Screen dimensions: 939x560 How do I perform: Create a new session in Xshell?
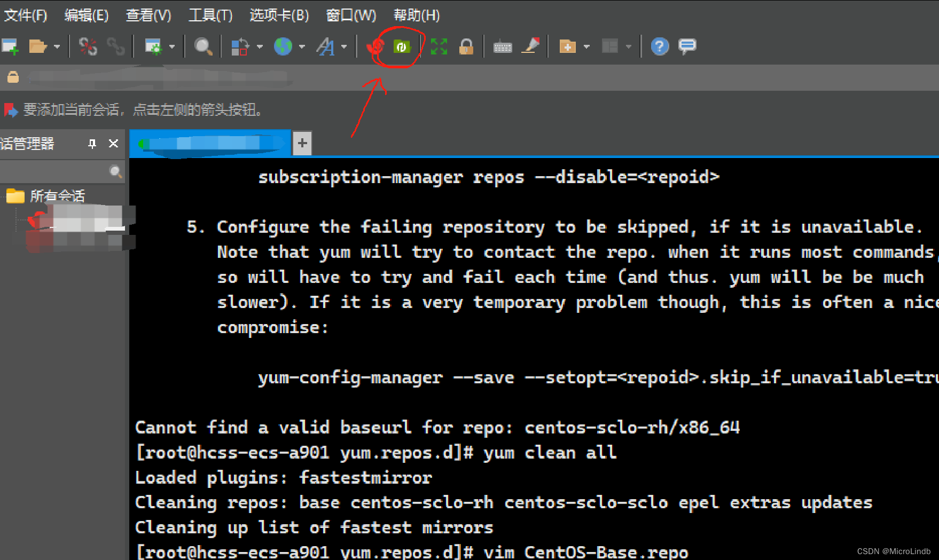point(10,46)
